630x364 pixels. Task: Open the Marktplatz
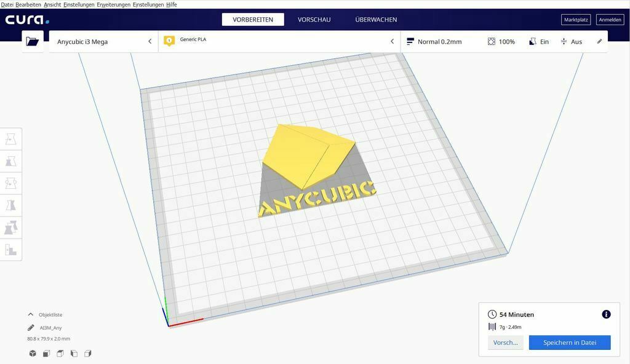576,19
